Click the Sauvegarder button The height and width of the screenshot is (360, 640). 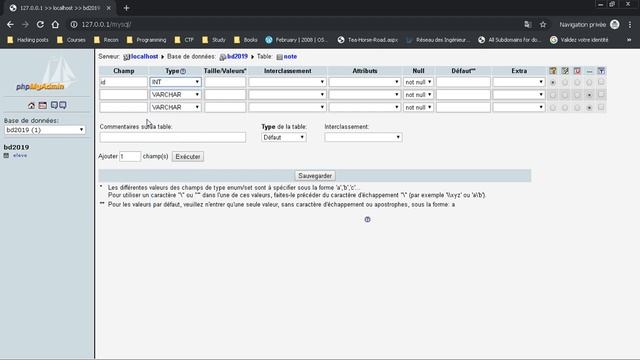(315, 176)
